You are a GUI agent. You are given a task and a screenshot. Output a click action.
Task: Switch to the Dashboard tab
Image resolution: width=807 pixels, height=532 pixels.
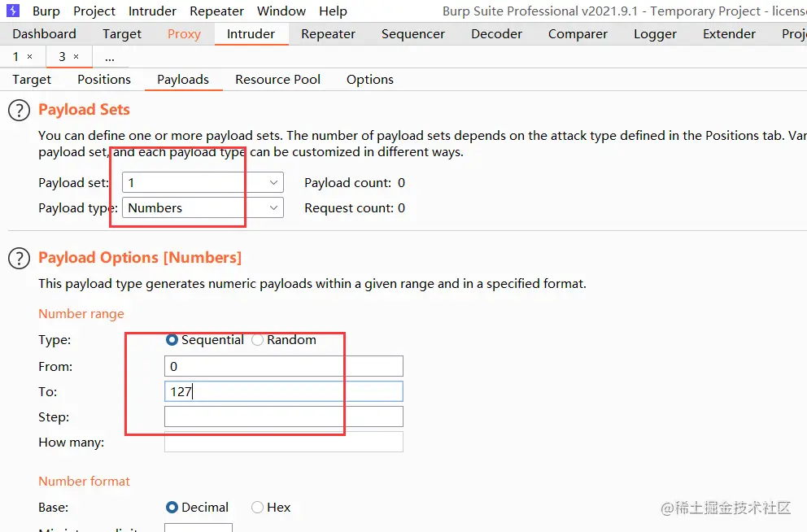coord(44,34)
